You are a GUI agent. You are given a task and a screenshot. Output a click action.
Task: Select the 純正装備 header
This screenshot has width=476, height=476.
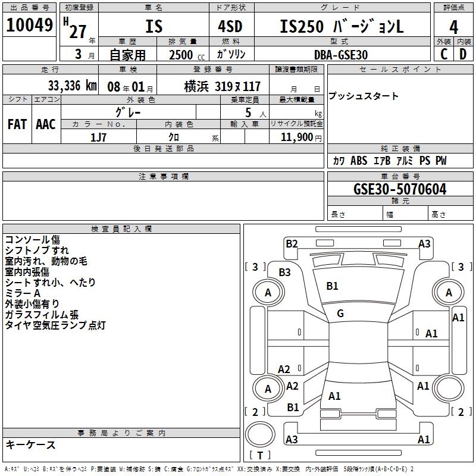[400, 148]
